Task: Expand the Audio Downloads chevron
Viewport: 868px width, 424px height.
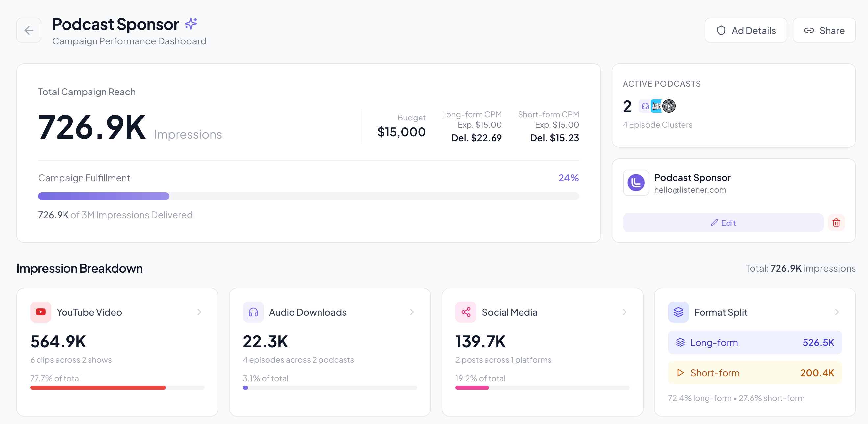Action: [412, 312]
